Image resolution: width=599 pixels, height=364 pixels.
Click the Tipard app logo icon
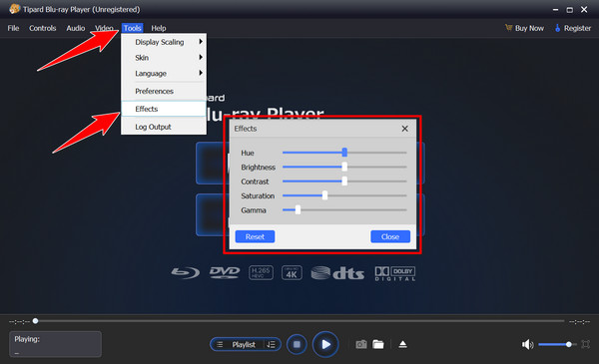(15, 9)
